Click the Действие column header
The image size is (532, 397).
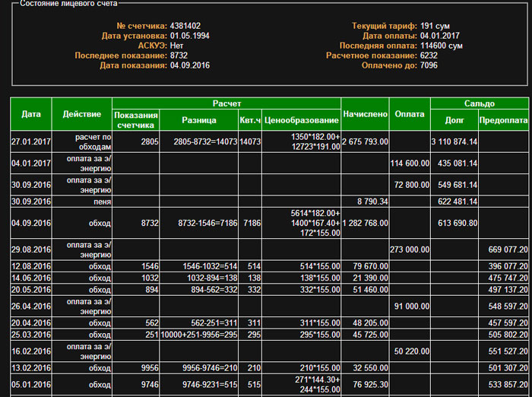[x=81, y=114]
